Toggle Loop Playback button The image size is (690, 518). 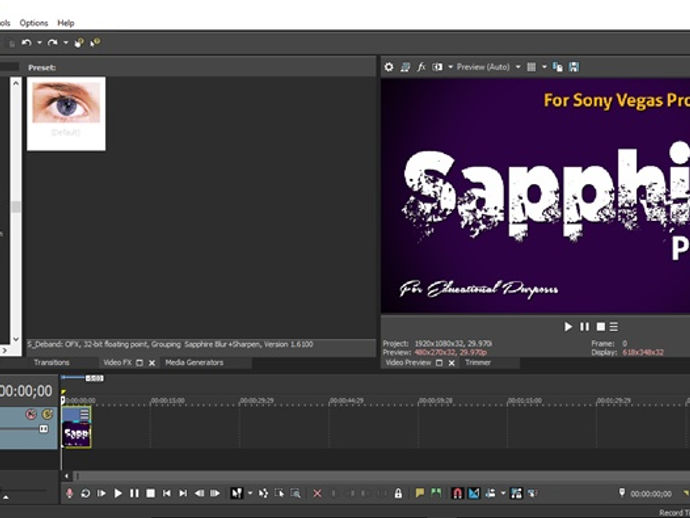point(85,493)
